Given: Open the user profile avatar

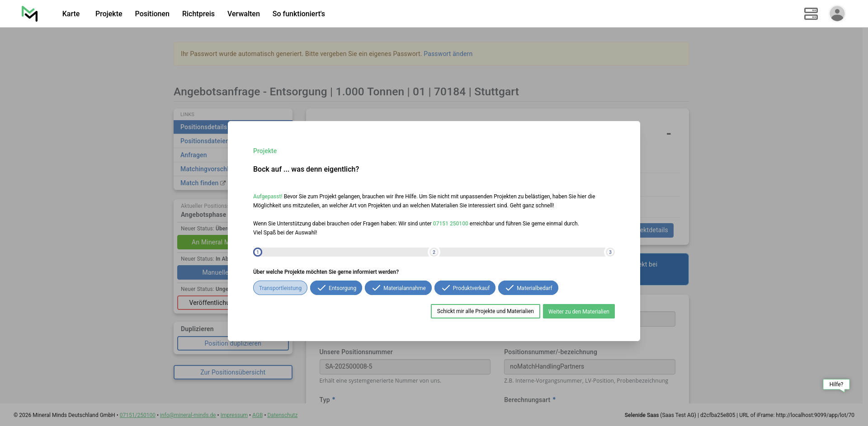Looking at the screenshot, I should 837,14.
